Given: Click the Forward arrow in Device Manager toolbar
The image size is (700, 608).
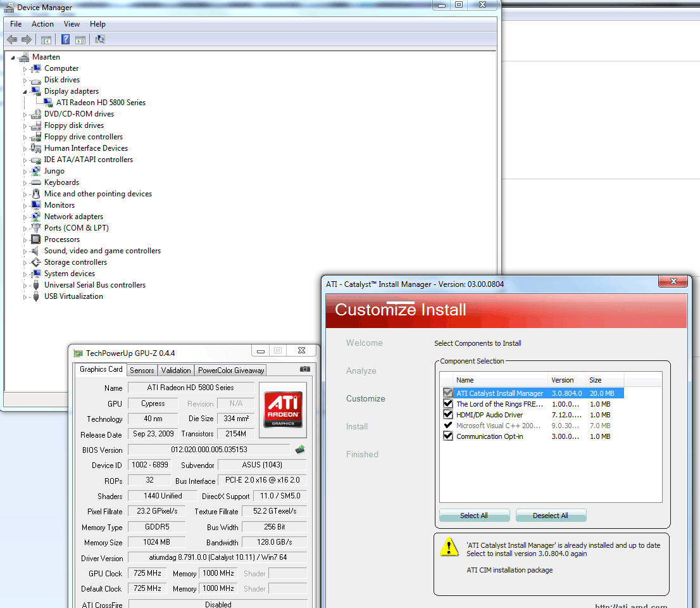Looking at the screenshot, I should (27, 40).
